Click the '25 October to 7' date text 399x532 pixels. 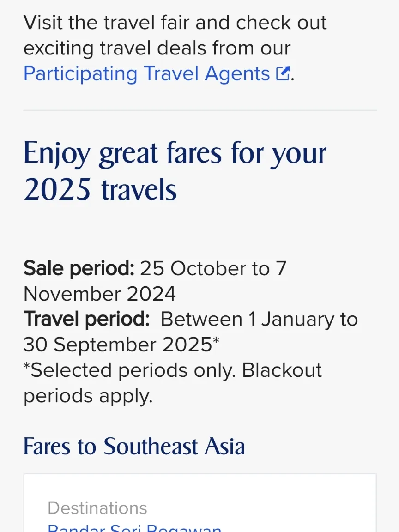[213, 269]
